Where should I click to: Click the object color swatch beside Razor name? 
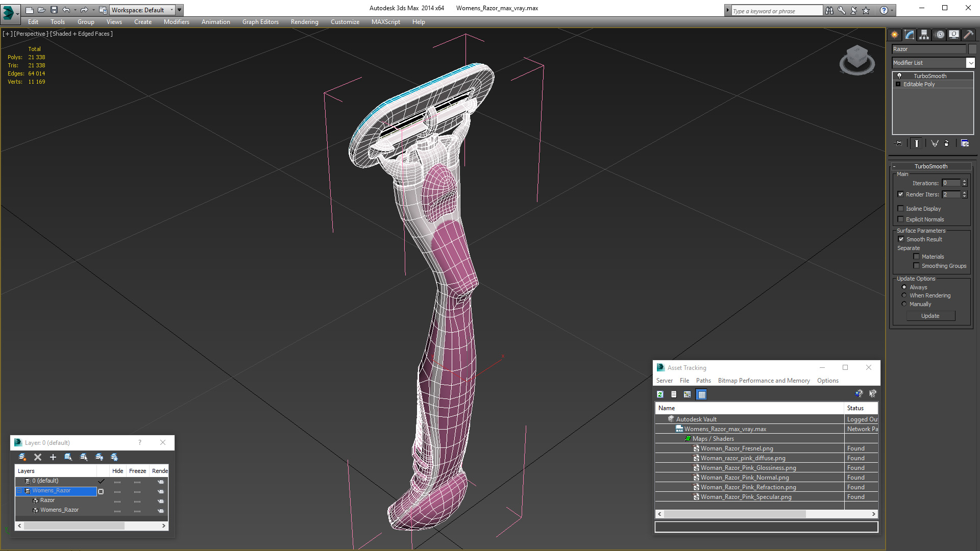[x=972, y=49]
